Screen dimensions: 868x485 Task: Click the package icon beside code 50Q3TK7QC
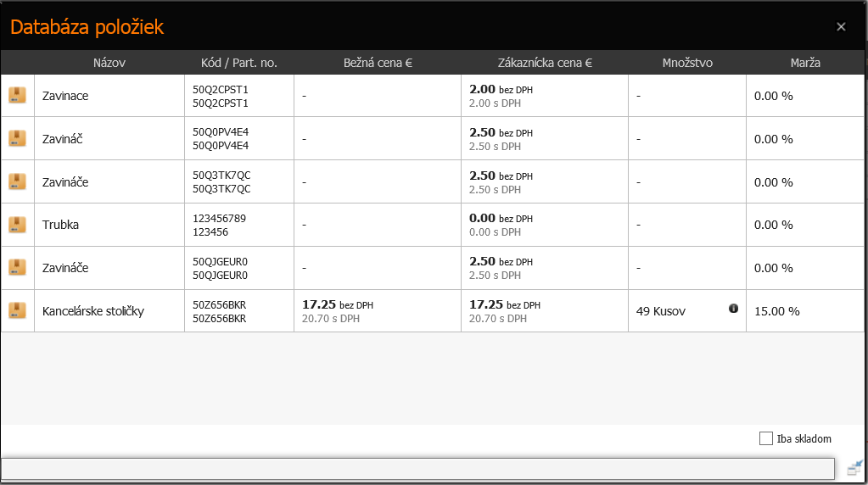[17, 181]
